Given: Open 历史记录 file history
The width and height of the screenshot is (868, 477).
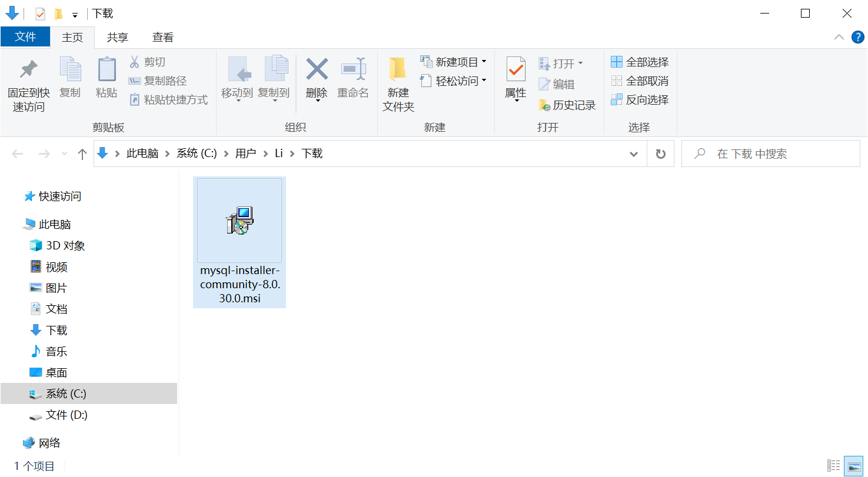Looking at the screenshot, I should [x=567, y=105].
